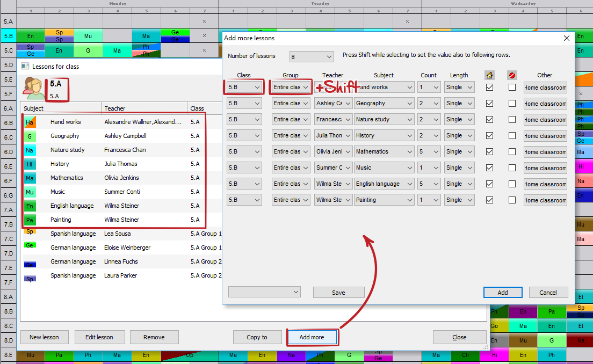The image size is (593, 364).
Task: Click the home classroom house icon header
Action: tap(489, 75)
